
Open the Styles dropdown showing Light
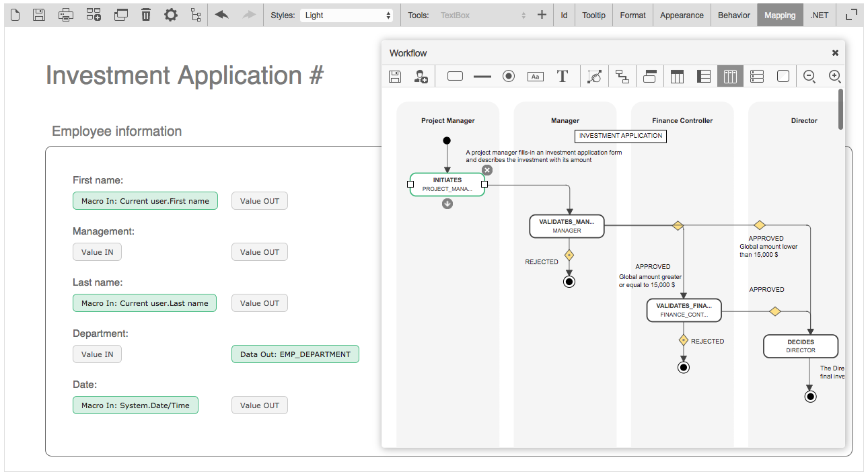(347, 15)
